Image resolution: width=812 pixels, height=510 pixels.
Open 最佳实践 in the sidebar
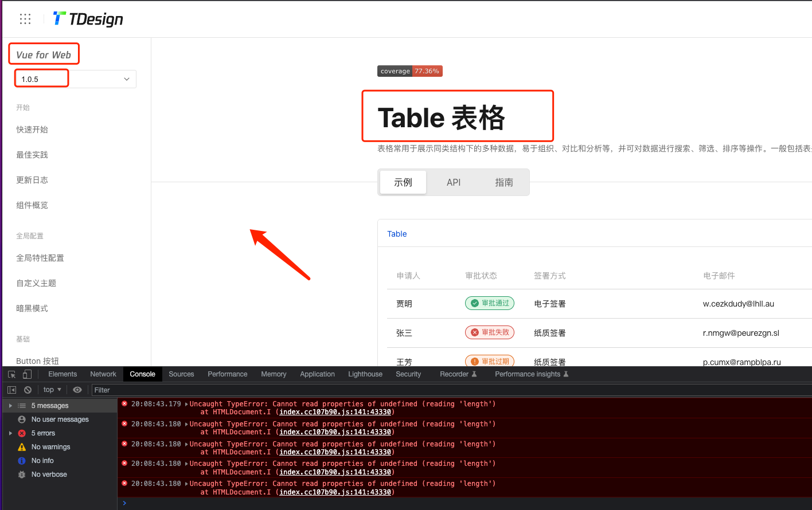pyautogui.click(x=32, y=155)
